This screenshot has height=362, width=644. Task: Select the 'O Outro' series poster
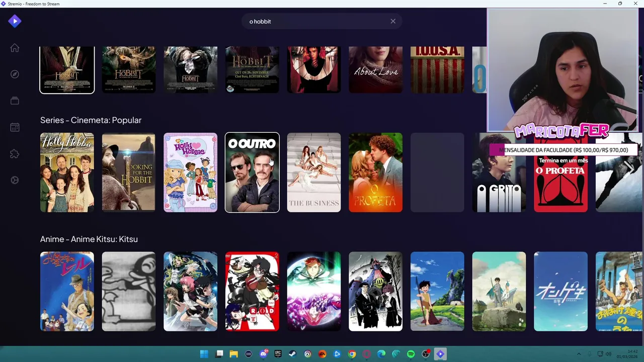click(x=252, y=172)
